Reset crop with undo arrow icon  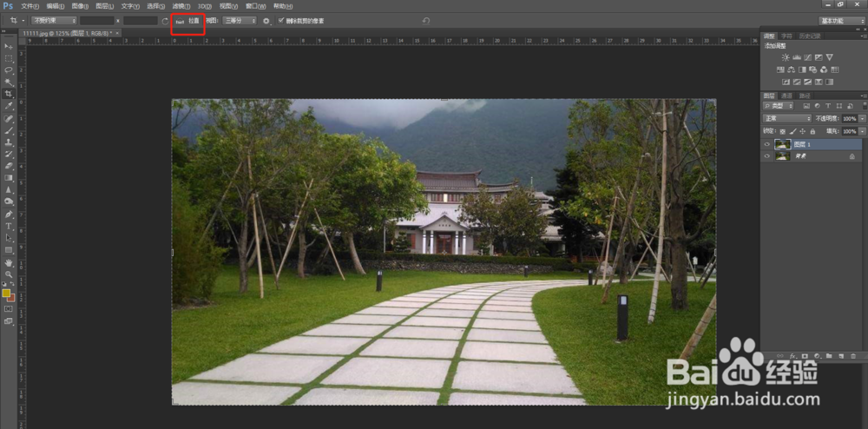coord(425,21)
